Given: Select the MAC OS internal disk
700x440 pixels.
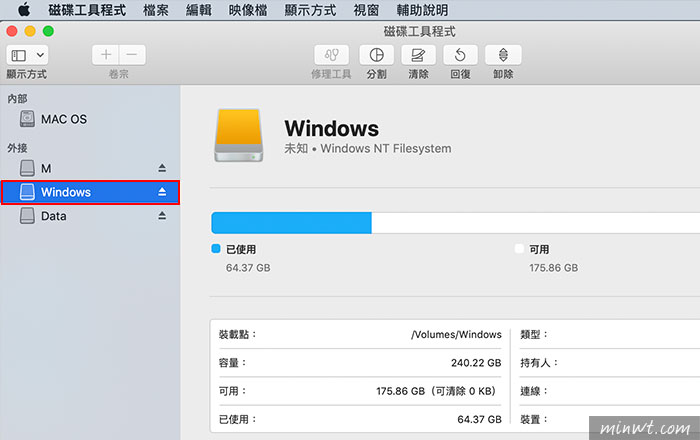Looking at the screenshot, I should pos(91,119).
